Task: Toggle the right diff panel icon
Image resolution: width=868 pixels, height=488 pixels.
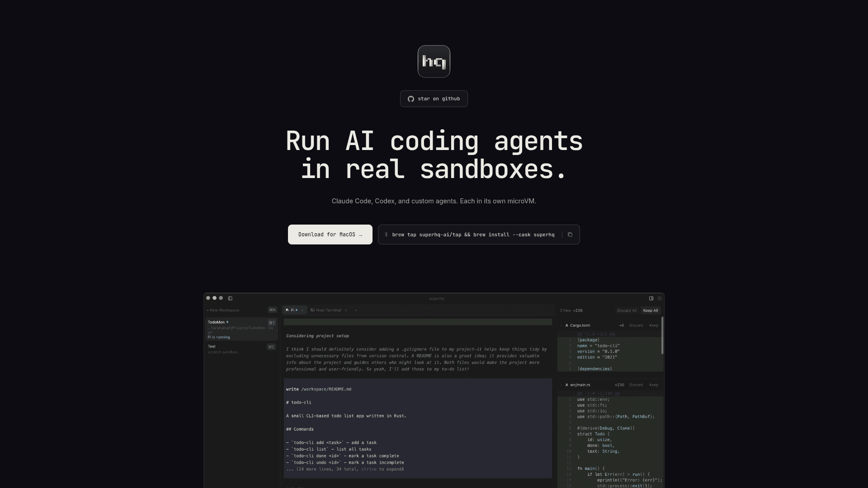Action: pyautogui.click(x=651, y=298)
